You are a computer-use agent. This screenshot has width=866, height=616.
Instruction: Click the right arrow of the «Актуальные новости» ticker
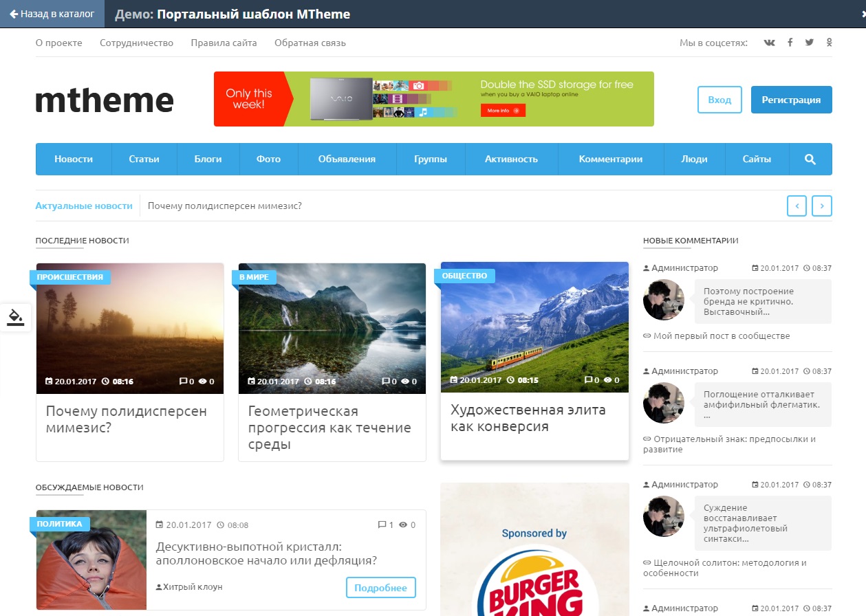click(822, 206)
